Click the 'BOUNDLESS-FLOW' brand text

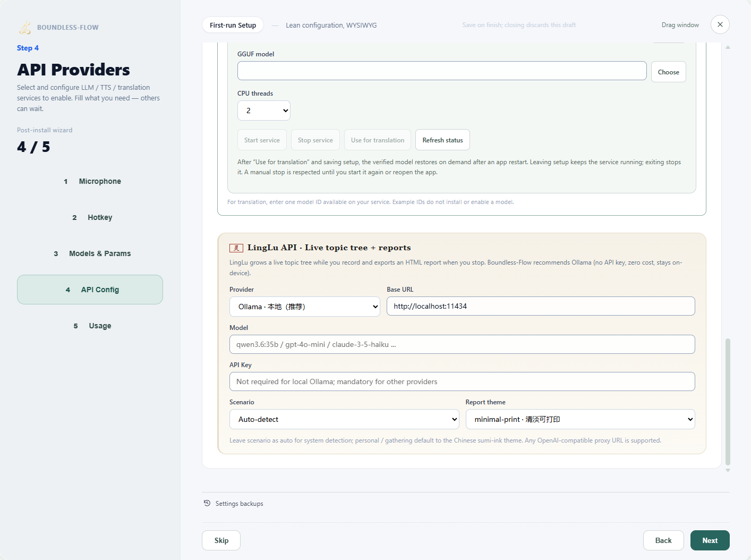tap(68, 28)
